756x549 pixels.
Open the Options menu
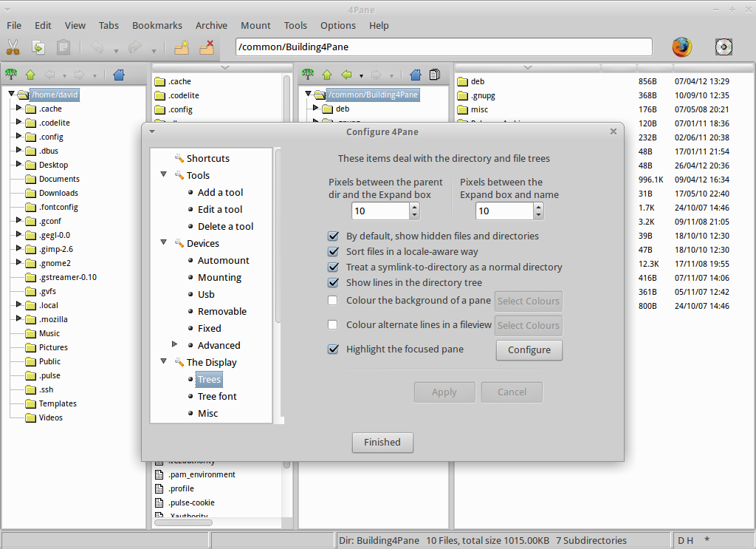338,26
